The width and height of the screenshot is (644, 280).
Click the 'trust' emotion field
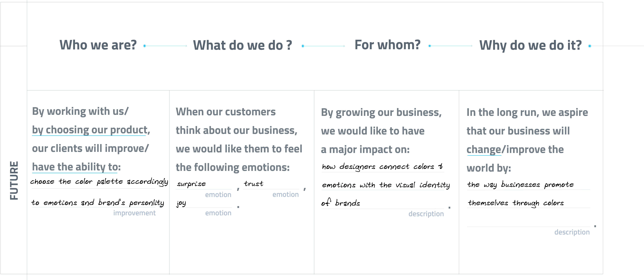[x=271, y=184]
